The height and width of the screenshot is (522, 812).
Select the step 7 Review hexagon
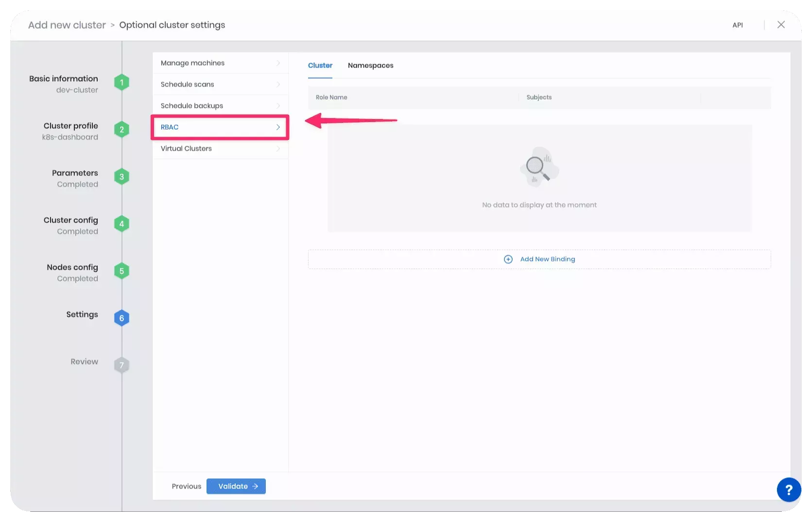pyautogui.click(x=121, y=365)
